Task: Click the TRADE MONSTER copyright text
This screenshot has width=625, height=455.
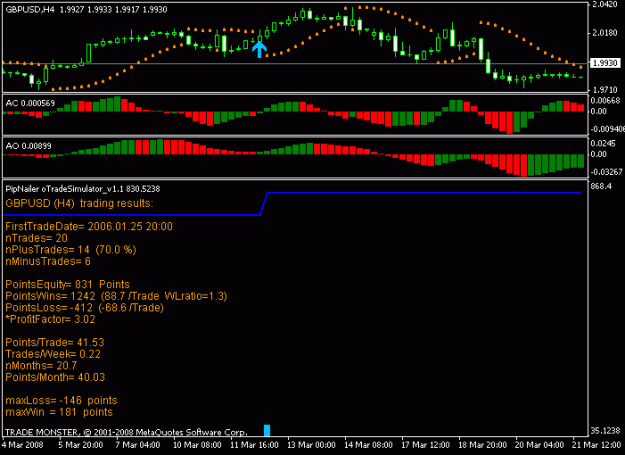Action: 126,432
